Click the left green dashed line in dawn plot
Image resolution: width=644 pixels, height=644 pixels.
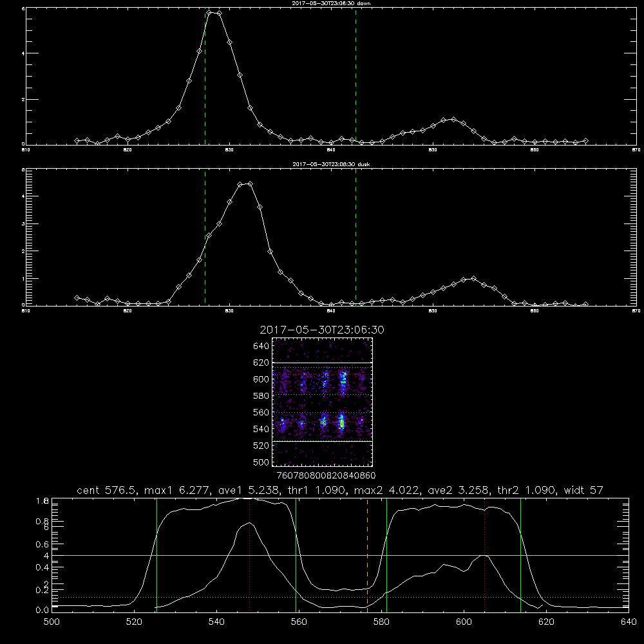point(205,76)
